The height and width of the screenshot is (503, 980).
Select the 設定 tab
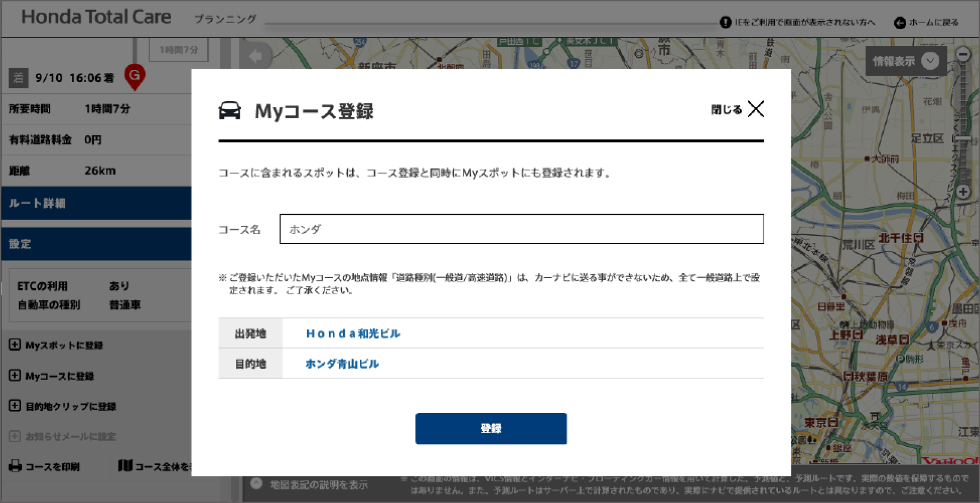pos(96,244)
